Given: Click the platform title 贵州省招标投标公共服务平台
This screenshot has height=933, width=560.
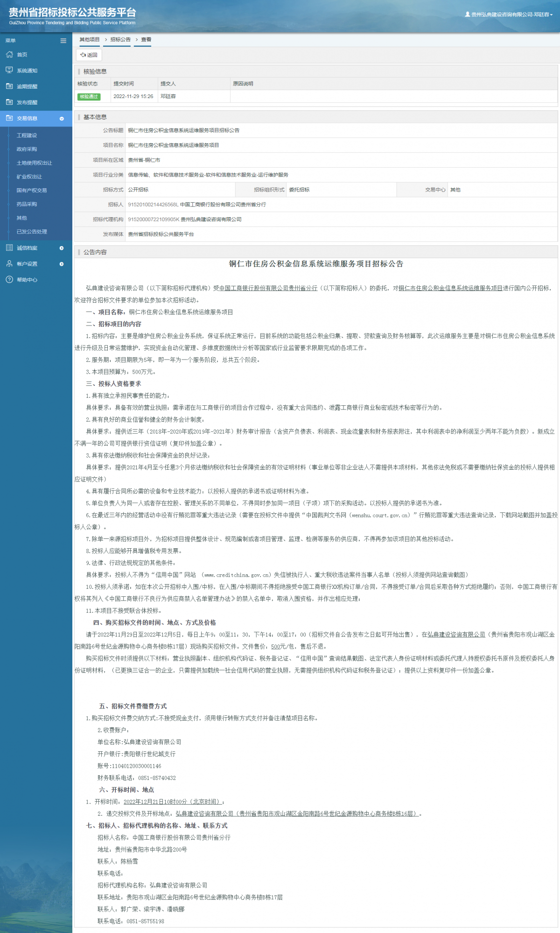Looking at the screenshot, I should click(72, 13).
